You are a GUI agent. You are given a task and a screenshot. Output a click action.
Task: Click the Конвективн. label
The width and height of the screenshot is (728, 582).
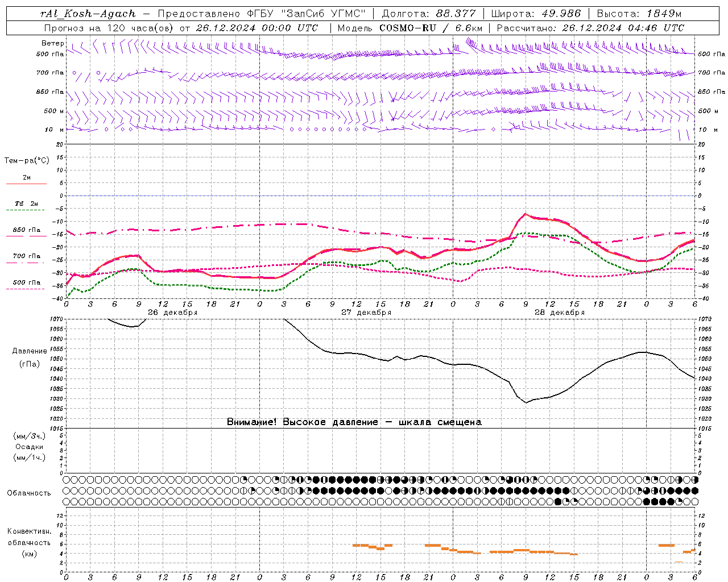[30, 531]
